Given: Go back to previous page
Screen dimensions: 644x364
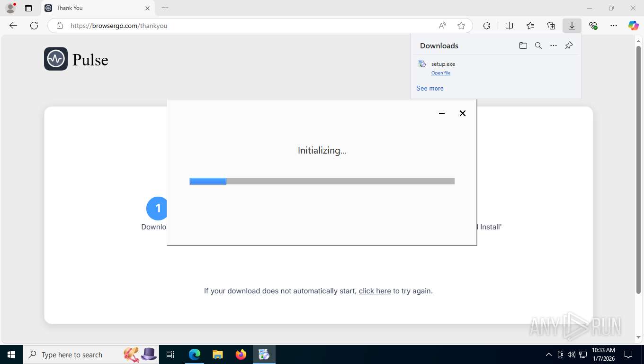Looking at the screenshot, I should point(13,26).
